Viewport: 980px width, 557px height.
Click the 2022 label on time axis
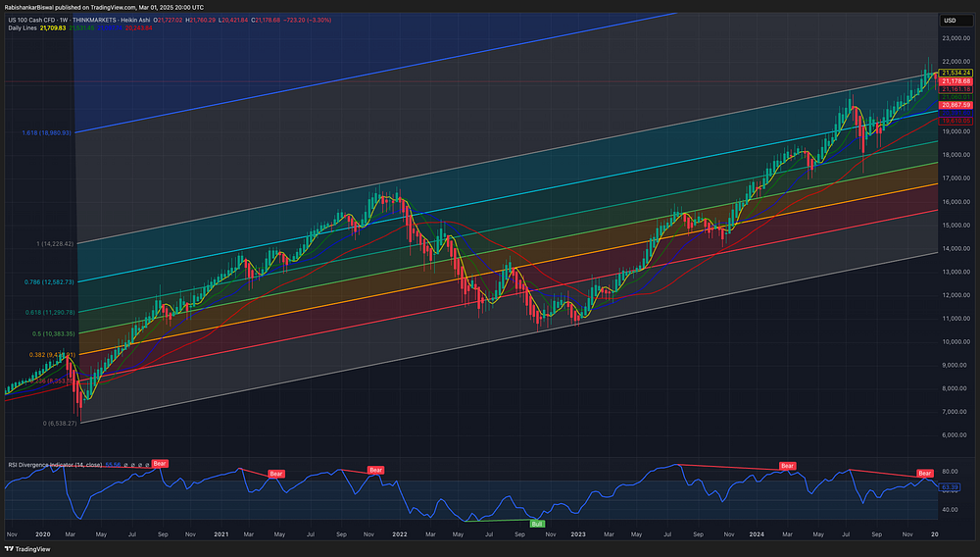click(400, 534)
